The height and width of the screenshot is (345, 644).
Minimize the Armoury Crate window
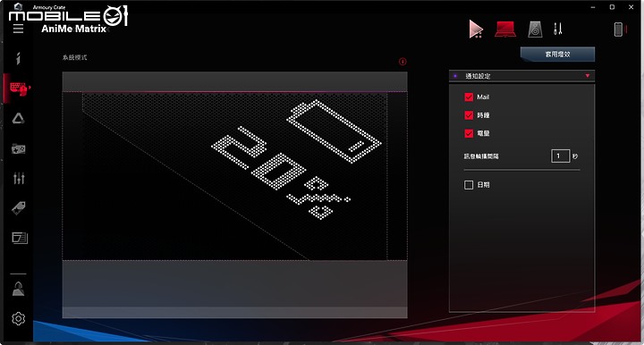click(x=593, y=7)
